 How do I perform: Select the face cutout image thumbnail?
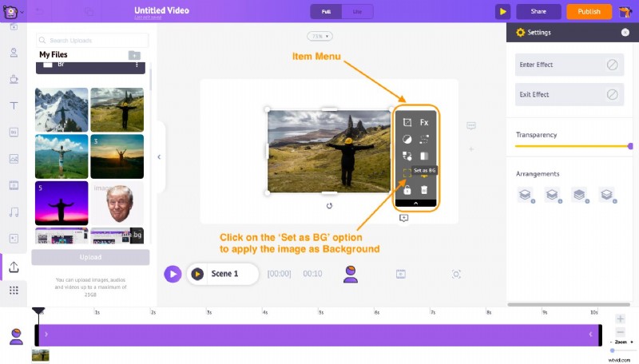pos(117,204)
